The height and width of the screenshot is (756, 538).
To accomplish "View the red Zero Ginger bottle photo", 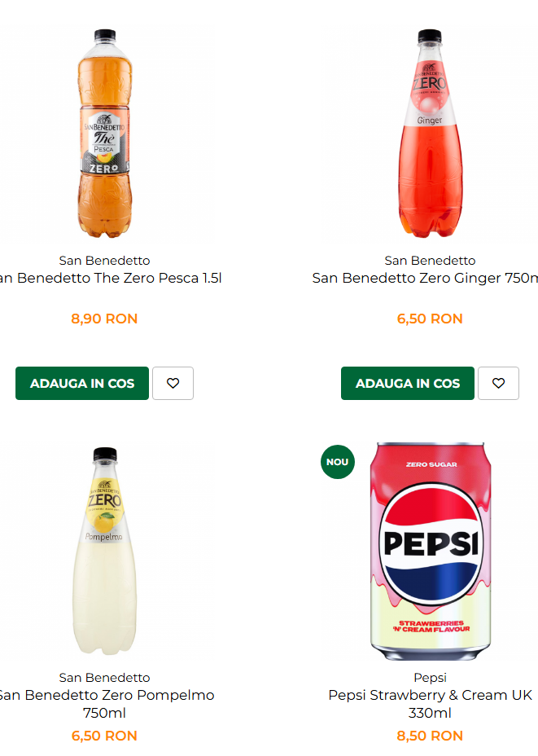I will (430, 134).
